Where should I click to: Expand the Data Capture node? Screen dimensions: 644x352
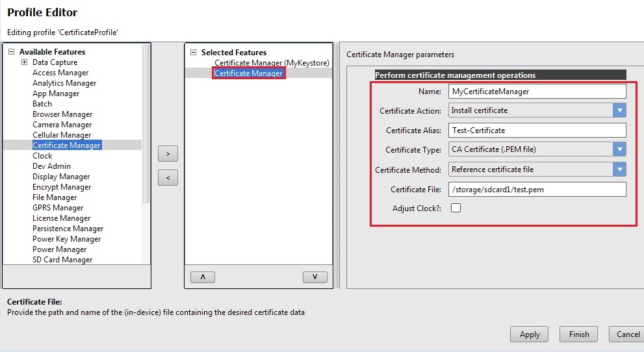24,62
